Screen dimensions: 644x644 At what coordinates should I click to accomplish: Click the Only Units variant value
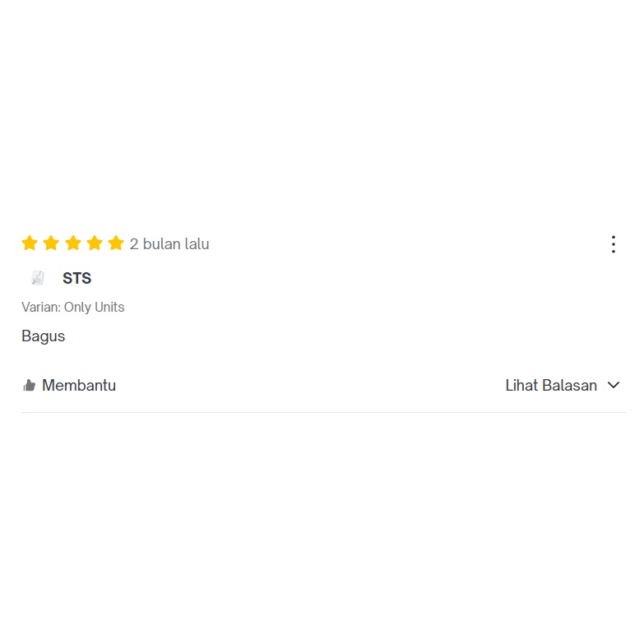pos(94,308)
